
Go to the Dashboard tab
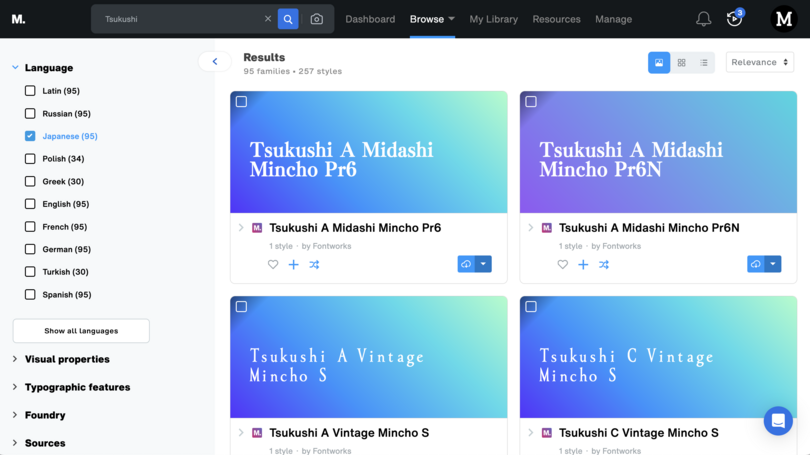coord(370,19)
